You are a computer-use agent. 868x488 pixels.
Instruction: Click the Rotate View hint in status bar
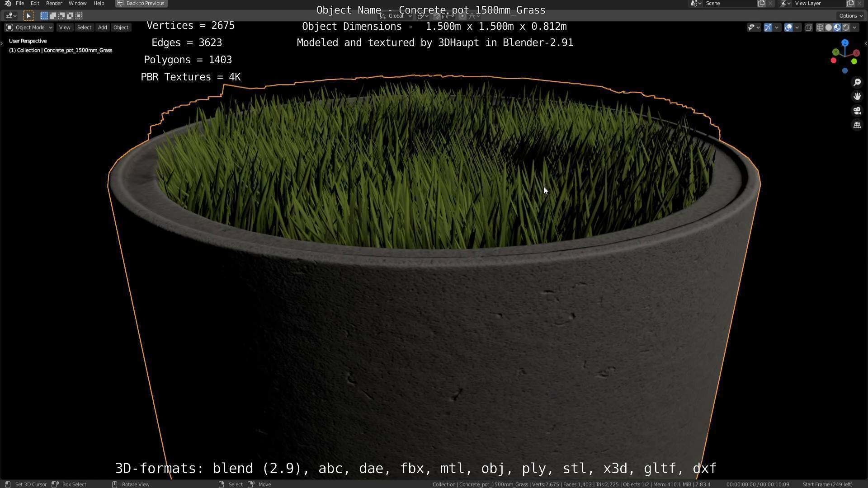[x=136, y=484]
